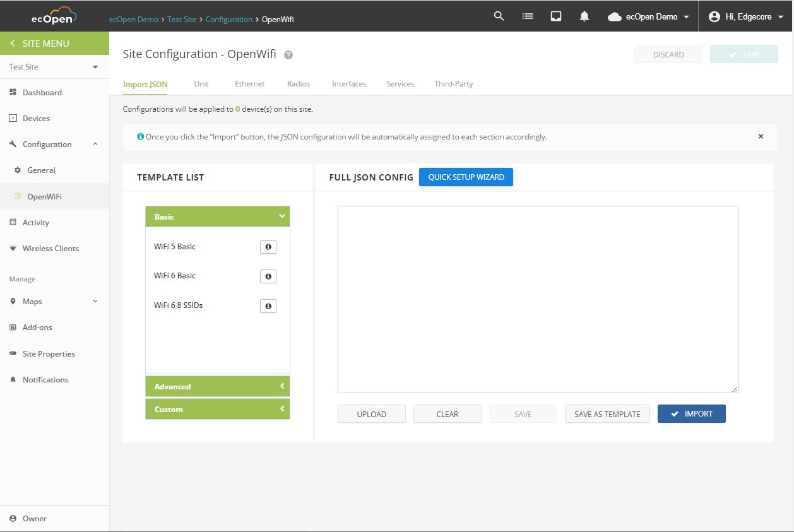Click the cloud icon beside ecOpen Demo
Screen dimensions: 794x532
point(615,17)
